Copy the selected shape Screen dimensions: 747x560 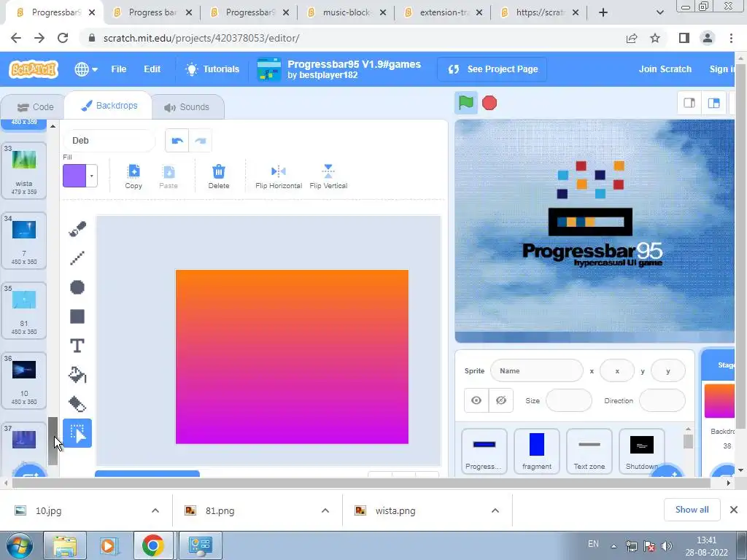[x=133, y=176]
